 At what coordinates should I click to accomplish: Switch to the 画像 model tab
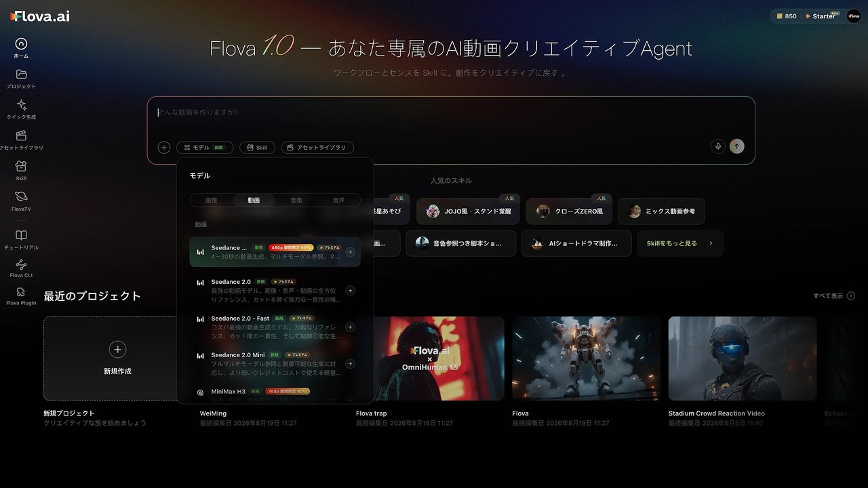(212, 201)
